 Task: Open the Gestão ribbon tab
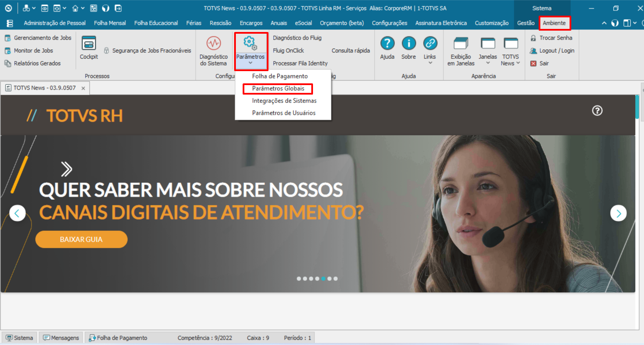coord(526,23)
